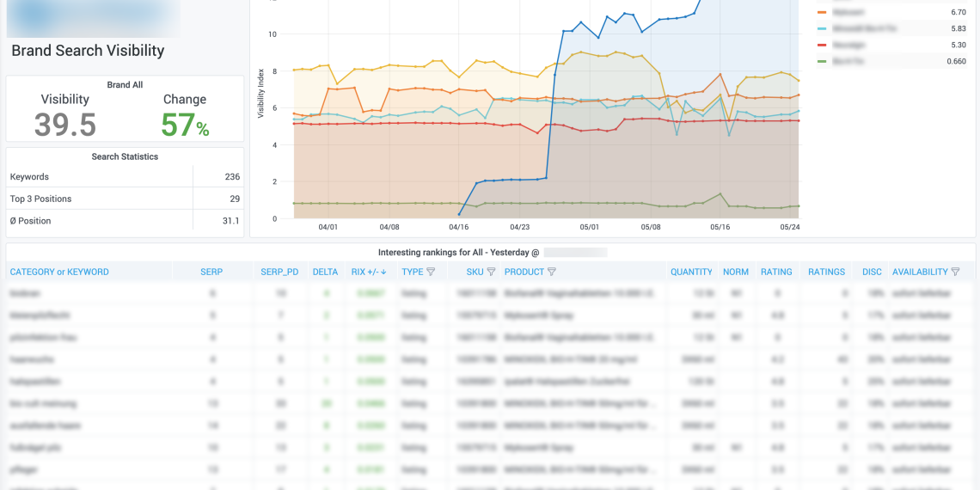The image size is (980, 490).
Task: Open the AVAILABILITY column filter icon
Action: pyautogui.click(x=955, y=272)
